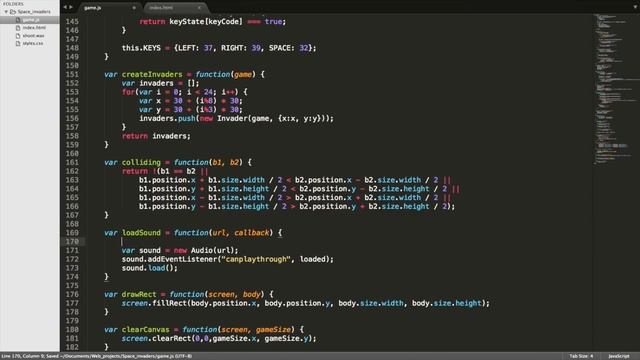
Task: Click 'sound.load();' on line 173
Action: coord(150,268)
